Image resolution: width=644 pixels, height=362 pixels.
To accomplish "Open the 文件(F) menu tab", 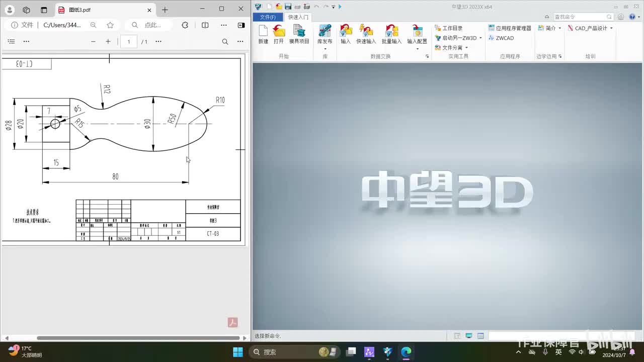I will [x=267, y=17].
